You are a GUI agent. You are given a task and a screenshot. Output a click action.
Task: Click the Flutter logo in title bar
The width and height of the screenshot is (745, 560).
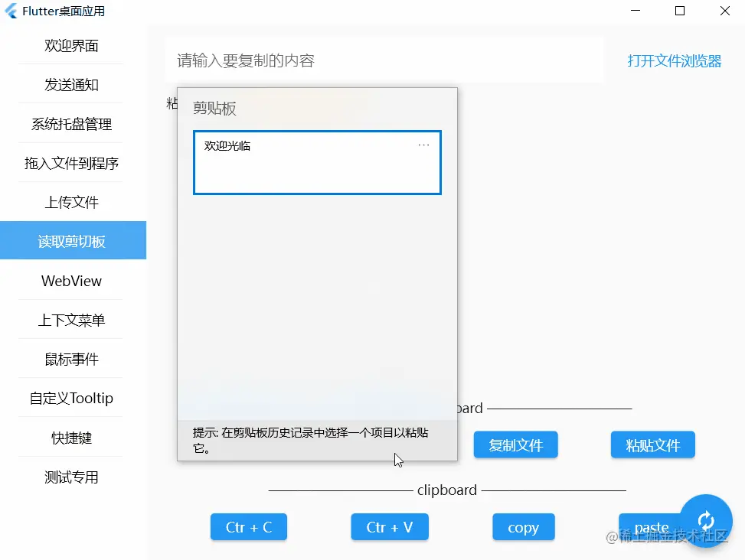pos(11,11)
